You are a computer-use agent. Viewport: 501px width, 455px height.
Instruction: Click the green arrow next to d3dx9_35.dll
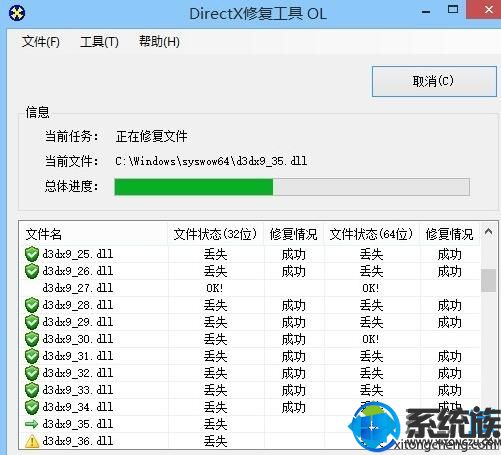pos(32,424)
